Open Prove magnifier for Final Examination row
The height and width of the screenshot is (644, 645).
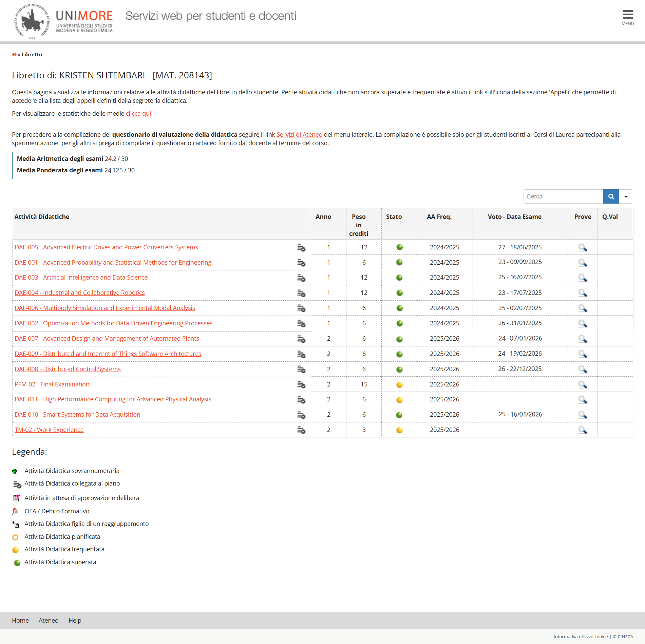click(x=582, y=384)
